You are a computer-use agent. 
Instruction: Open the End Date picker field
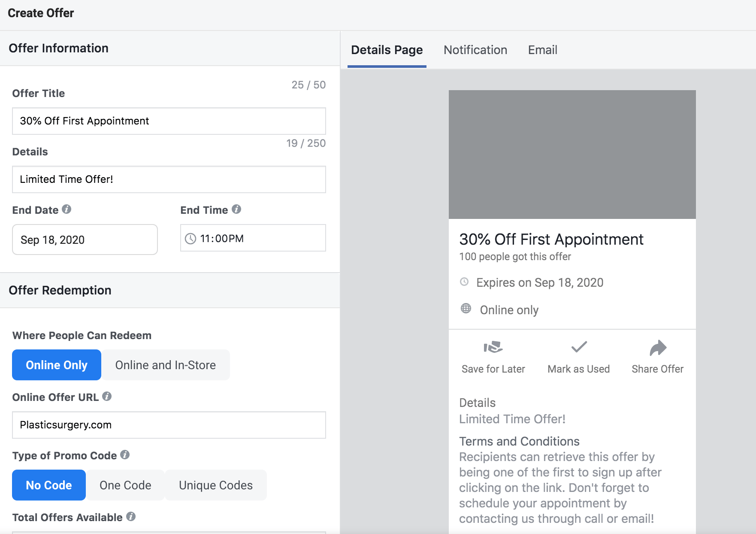point(85,240)
